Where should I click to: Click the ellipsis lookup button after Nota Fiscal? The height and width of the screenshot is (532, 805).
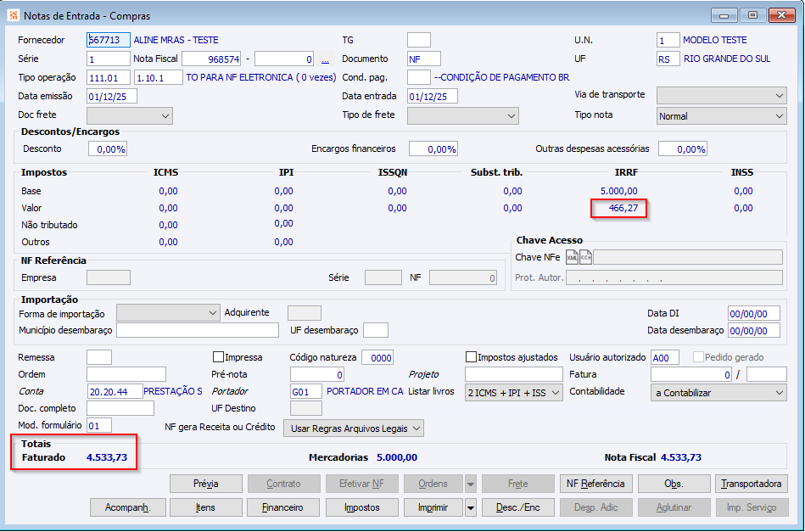[325, 59]
